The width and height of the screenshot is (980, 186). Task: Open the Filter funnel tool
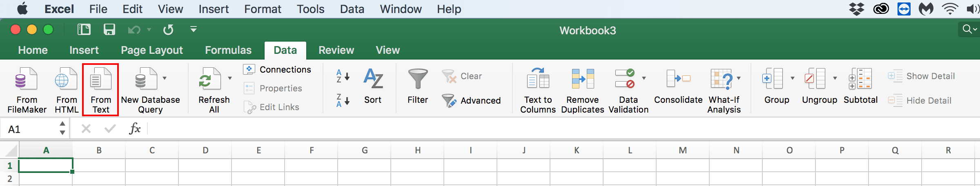[417, 79]
